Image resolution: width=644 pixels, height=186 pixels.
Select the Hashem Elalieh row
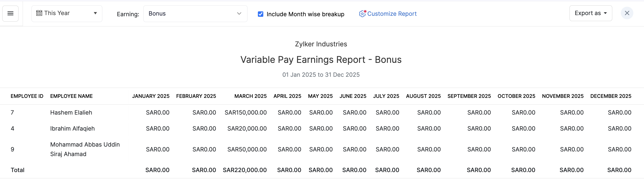(x=71, y=113)
